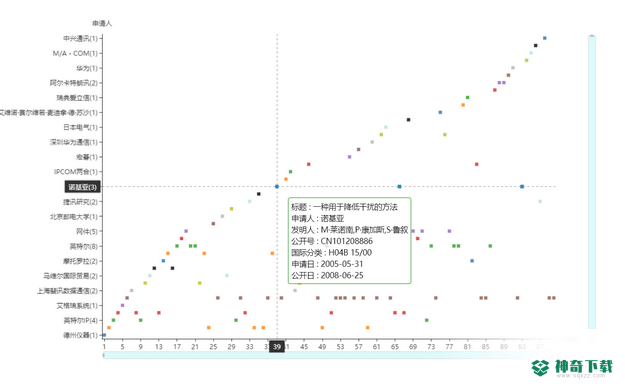The image size is (625, 391).
Task: Click tooltip line 公开日：2008-06-25
Action: pyautogui.click(x=327, y=275)
